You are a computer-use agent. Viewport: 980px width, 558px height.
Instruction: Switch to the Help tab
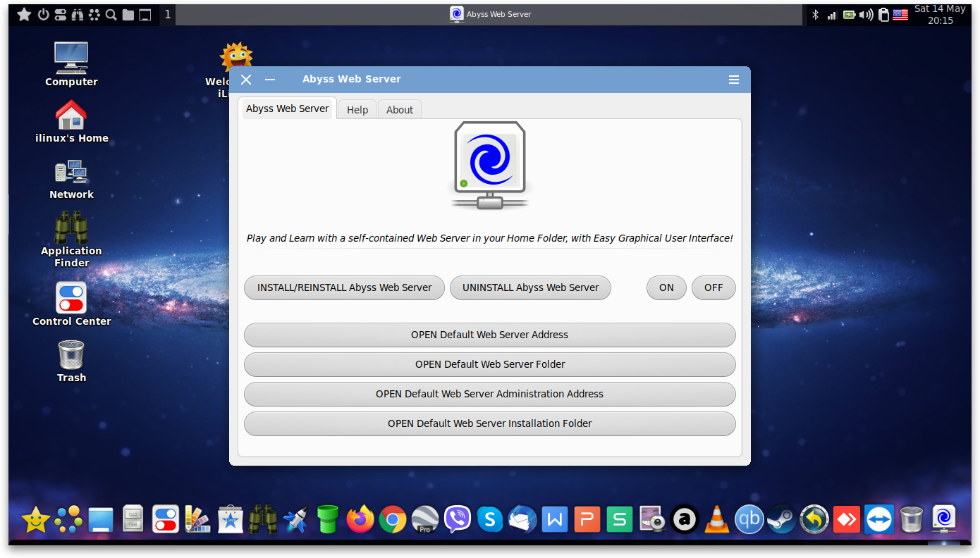(x=357, y=110)
